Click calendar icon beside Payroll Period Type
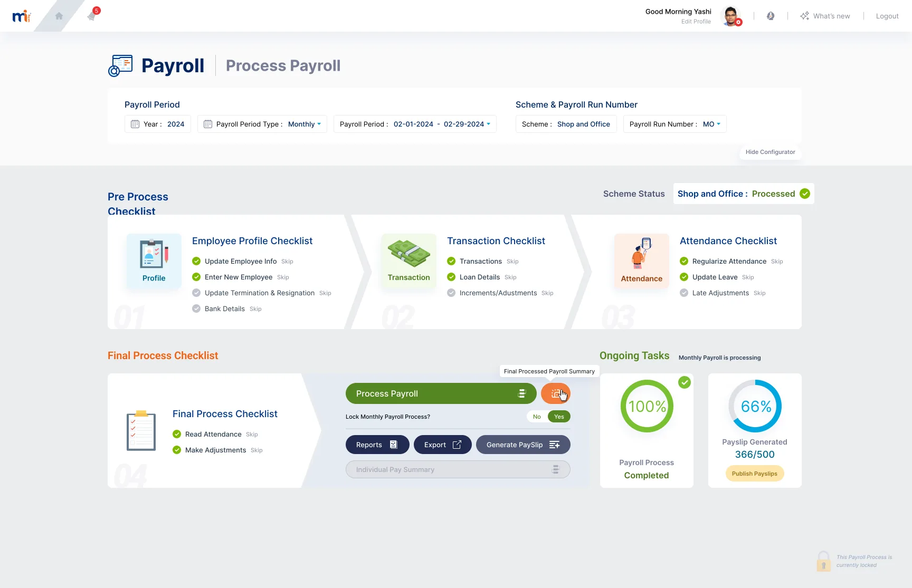912x588 pixels. click(x=208, y=124)
